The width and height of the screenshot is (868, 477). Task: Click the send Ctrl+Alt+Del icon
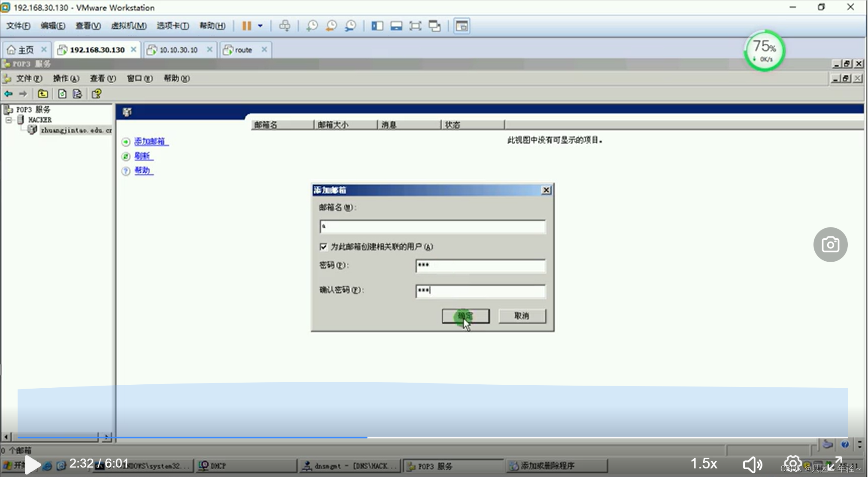coord(285,26)
